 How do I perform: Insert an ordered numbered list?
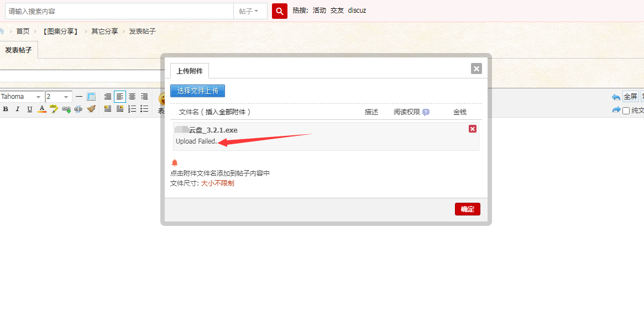pos(132,109)
